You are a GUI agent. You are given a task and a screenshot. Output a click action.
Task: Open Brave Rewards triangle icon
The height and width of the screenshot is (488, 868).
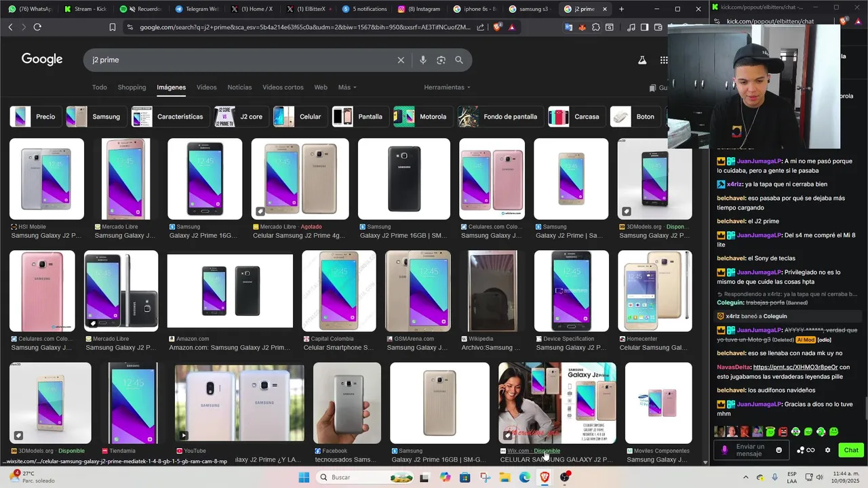pyautogui.click(x=511, y=27)
